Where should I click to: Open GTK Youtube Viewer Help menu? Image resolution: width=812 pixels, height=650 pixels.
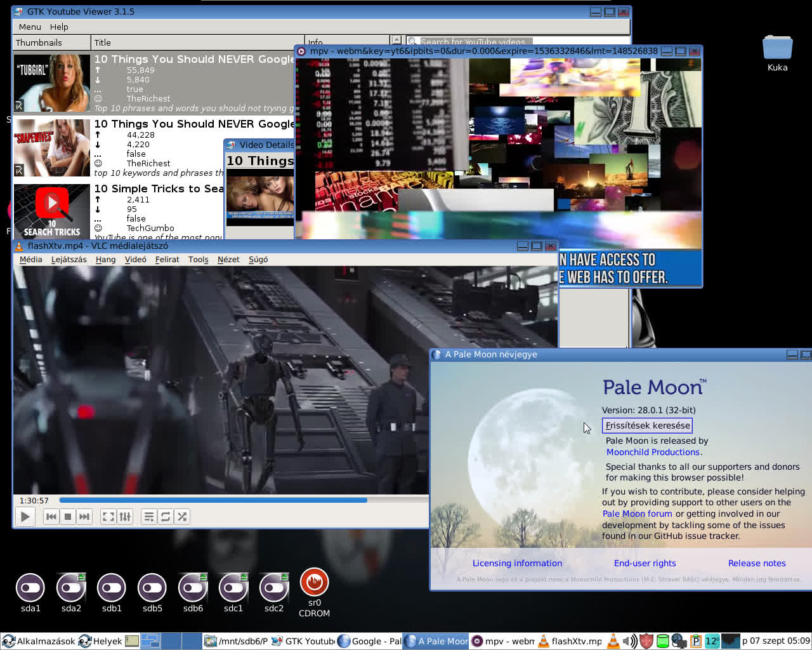tap(59, 27)
